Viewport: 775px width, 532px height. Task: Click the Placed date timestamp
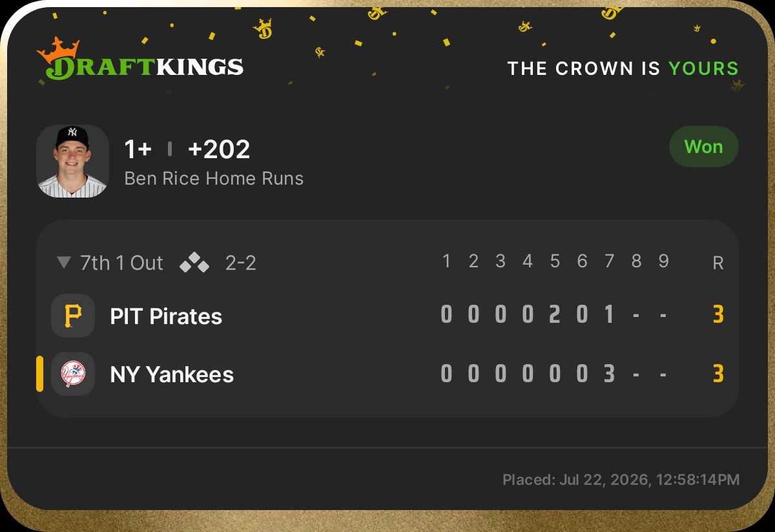pos(621,480)
